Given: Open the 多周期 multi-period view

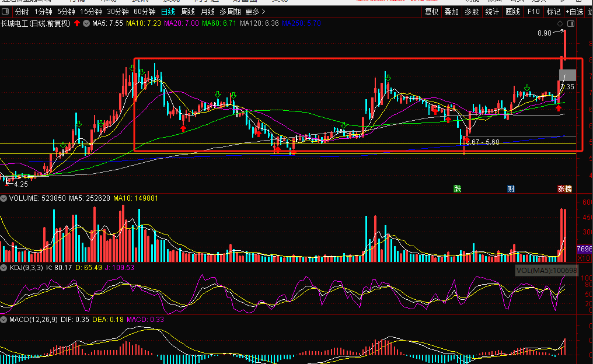Looking at the screenshot, I should 230,12.
